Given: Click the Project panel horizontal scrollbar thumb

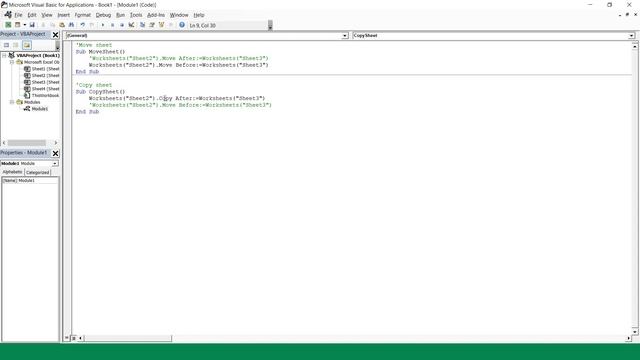Looking at the screenshot, I should (27, 143).
